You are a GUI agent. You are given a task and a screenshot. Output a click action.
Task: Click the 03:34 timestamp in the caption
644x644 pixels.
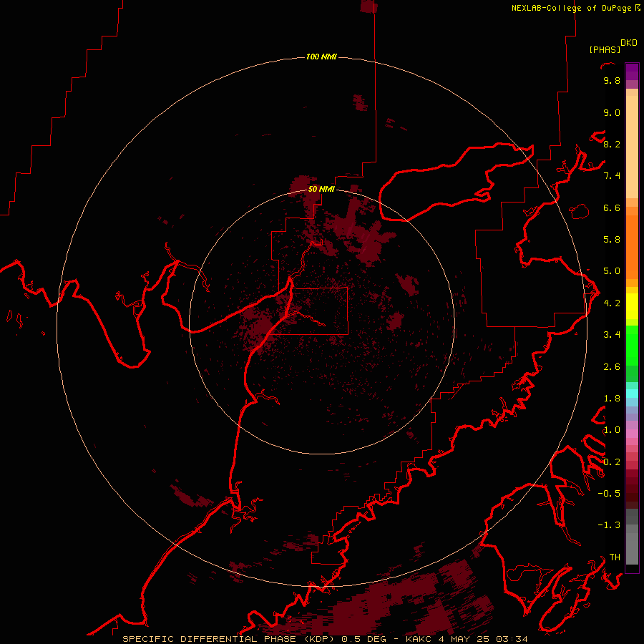click(x=512, y=639)
